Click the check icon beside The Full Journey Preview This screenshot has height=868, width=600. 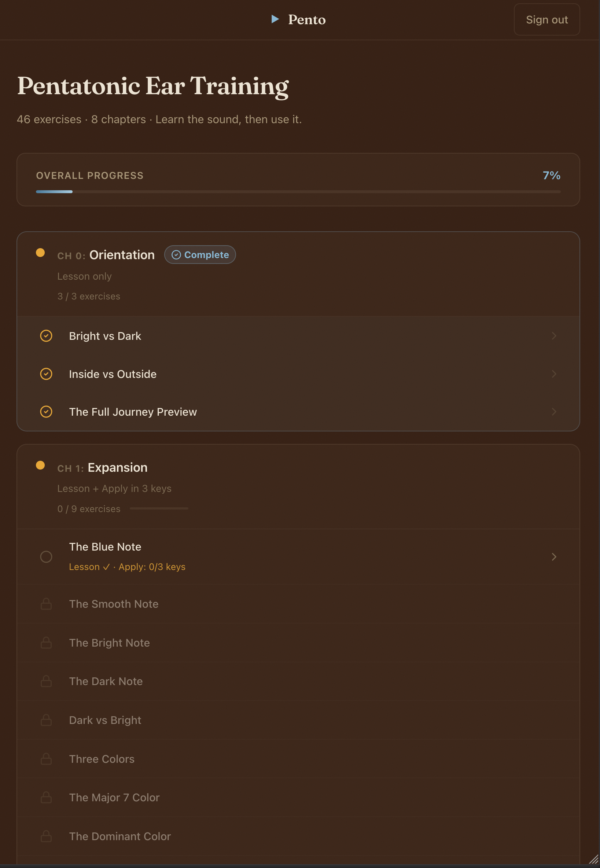click(x=46, y=412)
